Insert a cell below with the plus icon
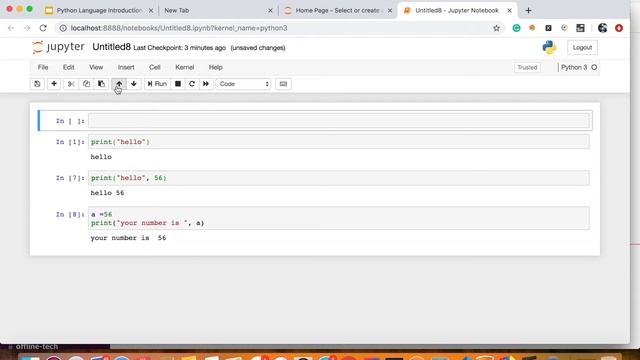 54,84
